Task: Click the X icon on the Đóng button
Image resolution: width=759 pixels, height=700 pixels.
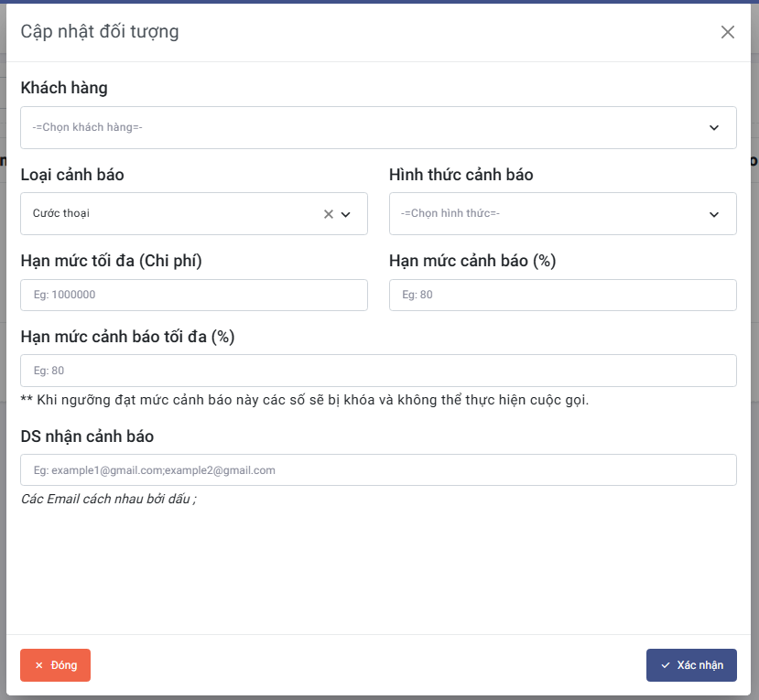Action: pos(39,665)
